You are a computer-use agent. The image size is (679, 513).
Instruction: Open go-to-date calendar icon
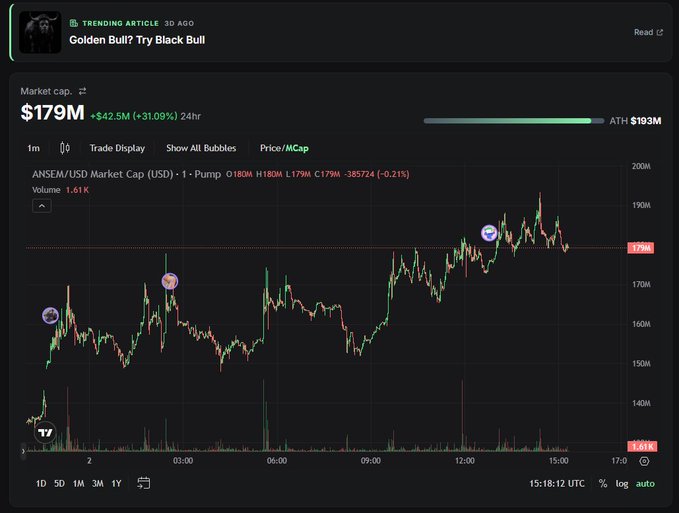click(144, 483)
